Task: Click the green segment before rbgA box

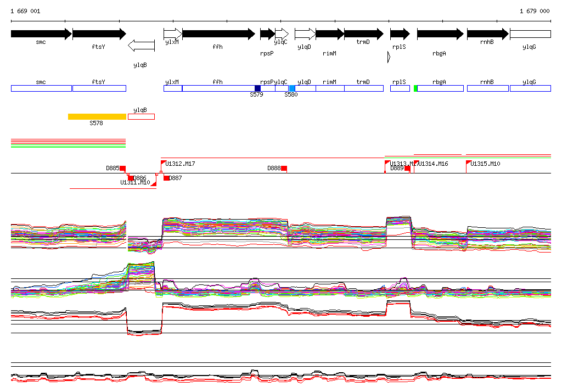Action: pos(415,88)
